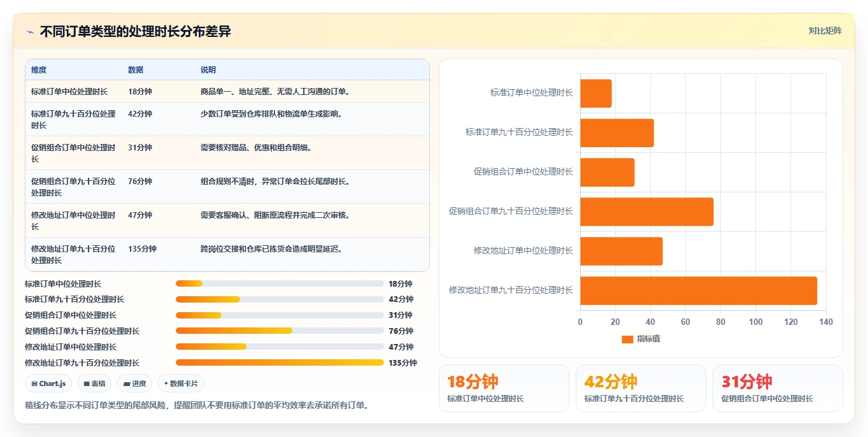The image size is (868, 437).
Task: Click the 维度 column header
Action: (39, 70)
